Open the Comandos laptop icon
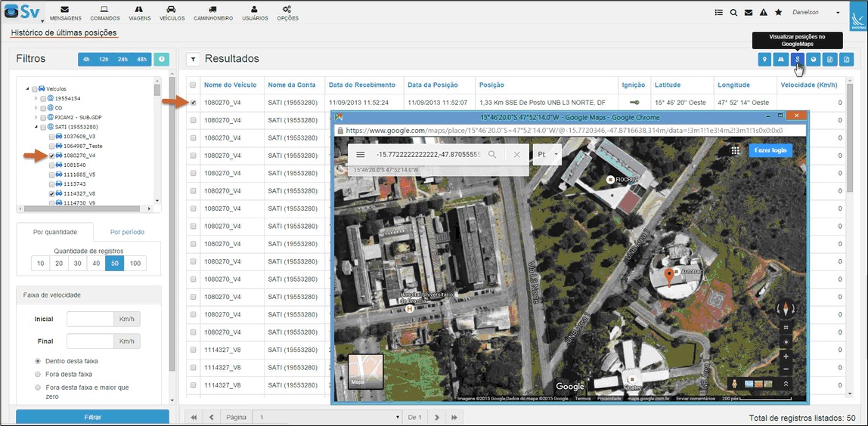The height and width of the screenshot is (426, 868). (x=104, y=9)
